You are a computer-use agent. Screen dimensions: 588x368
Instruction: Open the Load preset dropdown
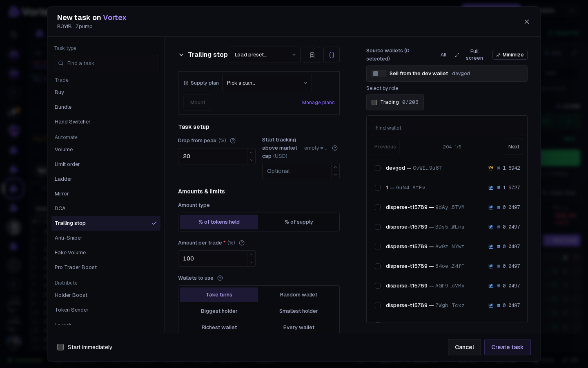[x=265, y=55]
